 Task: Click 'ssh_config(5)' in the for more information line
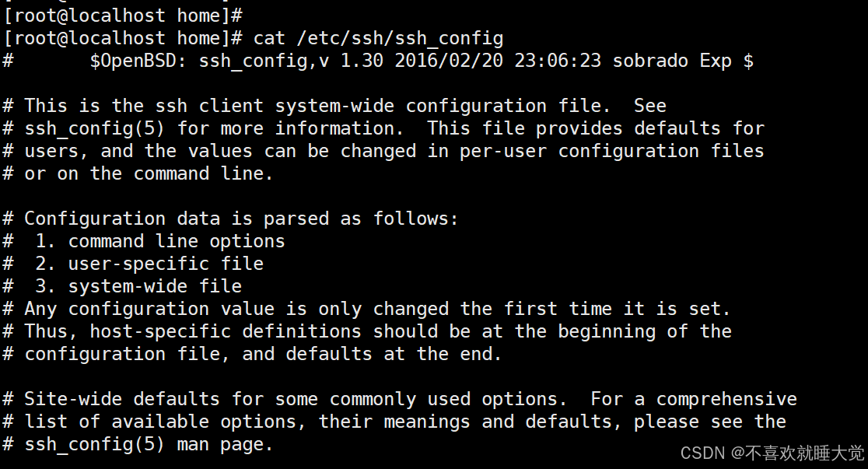[94, 128]
